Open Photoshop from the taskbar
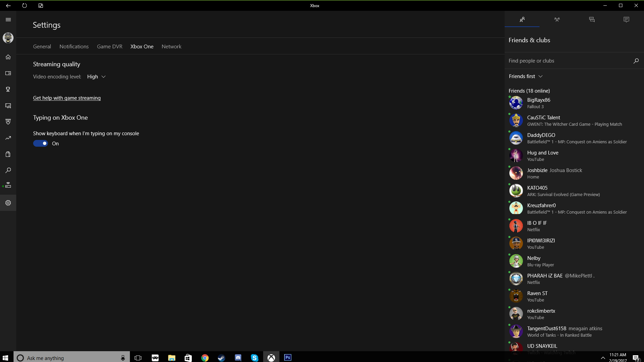Viewport: 644px width, 362px height. (288, 358)
